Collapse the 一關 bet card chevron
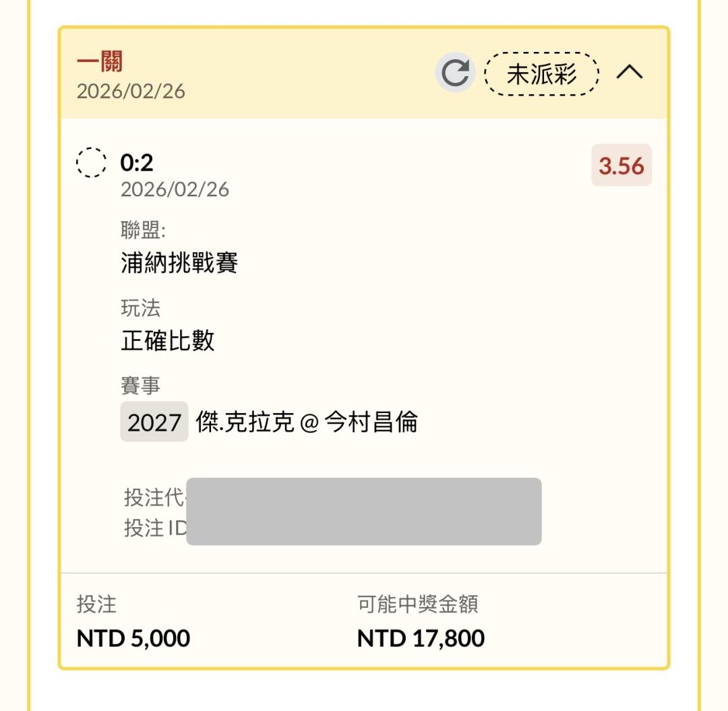 point(630,73)
